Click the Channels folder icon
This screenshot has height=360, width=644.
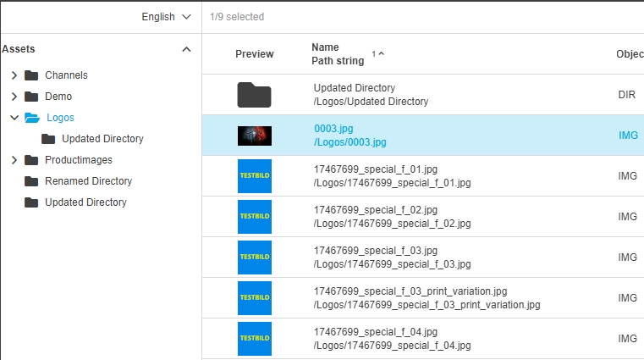(x=31, y=75)
